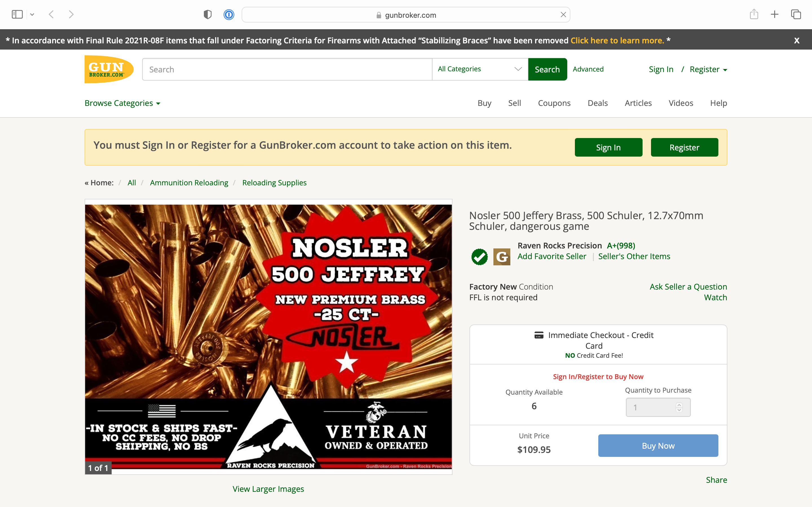Viewport: 812px width, 507px height.
Task: Click the gold G seller badge
Action: pyautogui.click(x=502, y=257)
